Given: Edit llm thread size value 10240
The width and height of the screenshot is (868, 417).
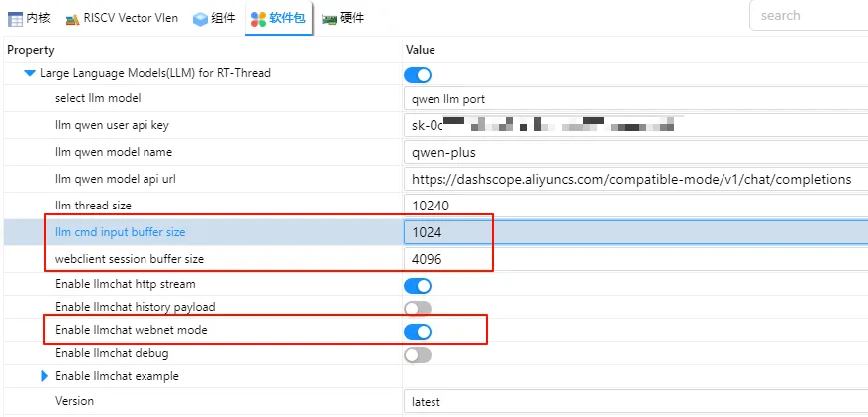Looking at the screenshot, I should (x=636, y=206).
